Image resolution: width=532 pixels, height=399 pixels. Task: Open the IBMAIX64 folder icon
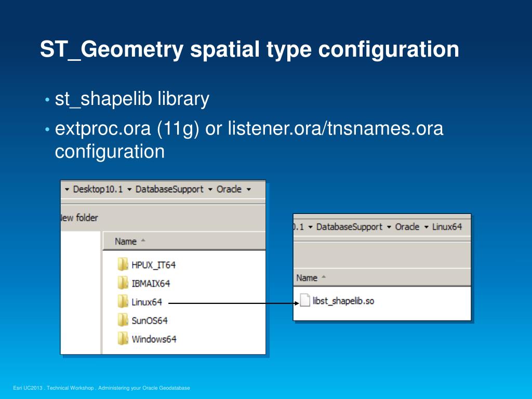(123, 283)
